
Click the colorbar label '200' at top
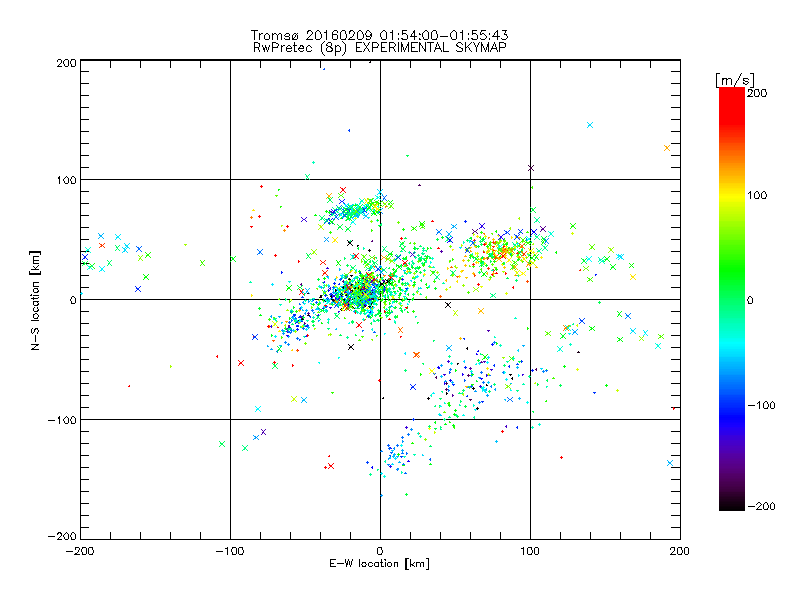click(x=757, y=93)
